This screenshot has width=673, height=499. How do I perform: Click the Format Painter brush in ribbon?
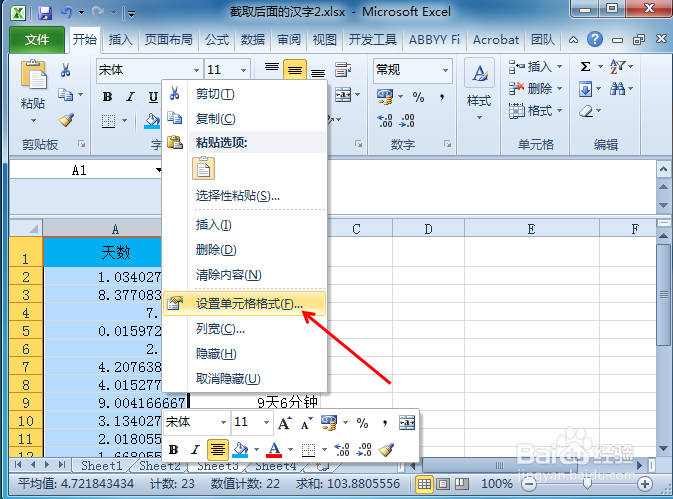click(66, 120)
